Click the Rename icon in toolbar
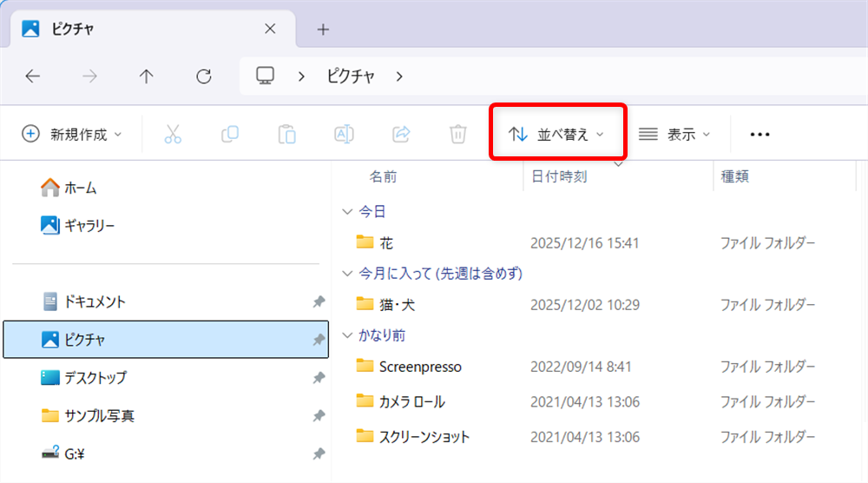 pyautogui.click(x=344, y=134)
